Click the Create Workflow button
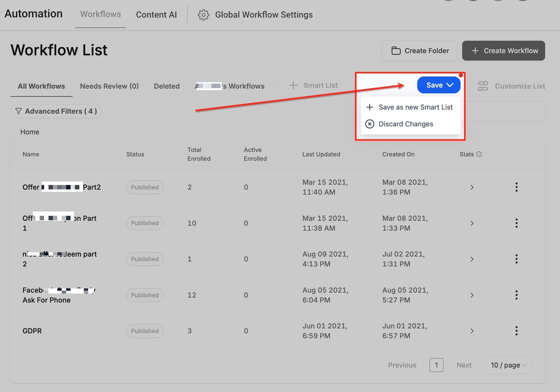Screen dimensions: 560x392 pos(503,51)
